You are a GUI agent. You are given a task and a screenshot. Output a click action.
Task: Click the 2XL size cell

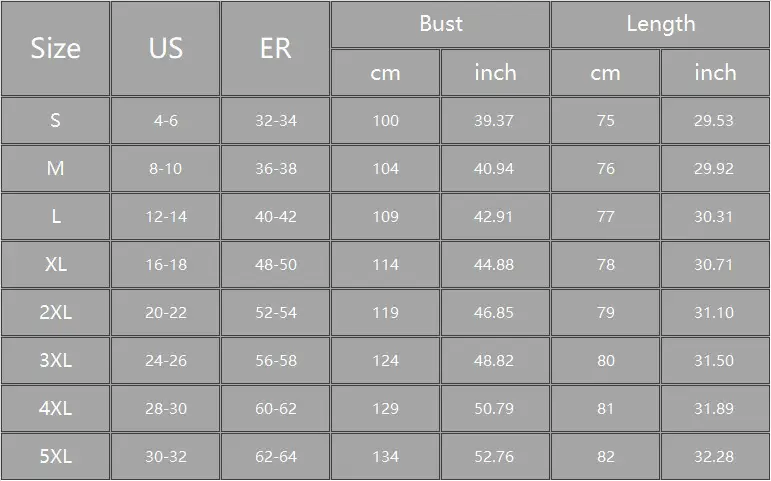coord(56,312)
